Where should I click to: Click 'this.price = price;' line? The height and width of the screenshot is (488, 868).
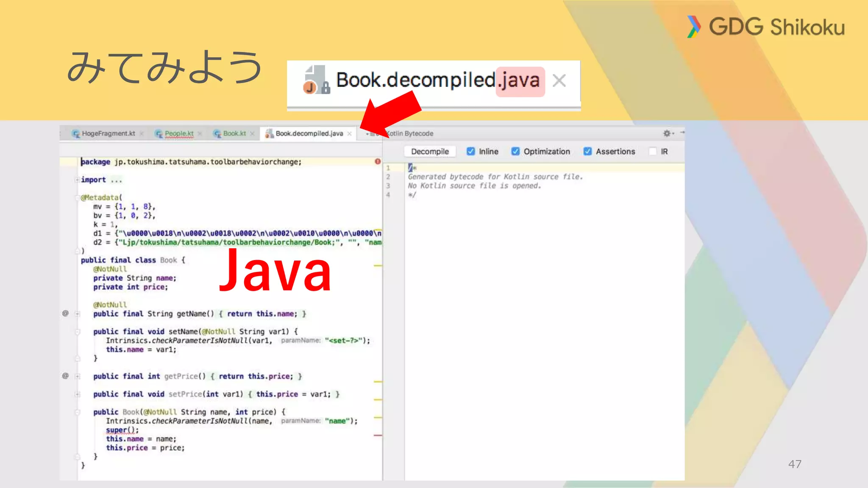click(145, 448)
